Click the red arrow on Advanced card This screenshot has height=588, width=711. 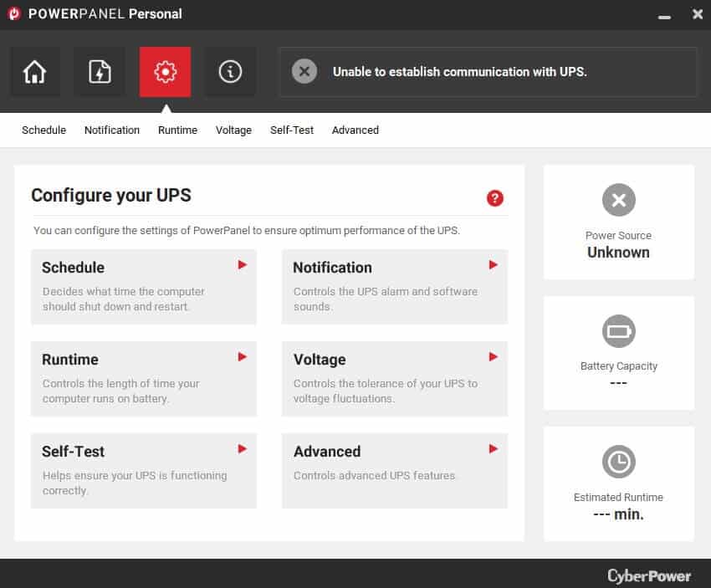click(494, 449)
